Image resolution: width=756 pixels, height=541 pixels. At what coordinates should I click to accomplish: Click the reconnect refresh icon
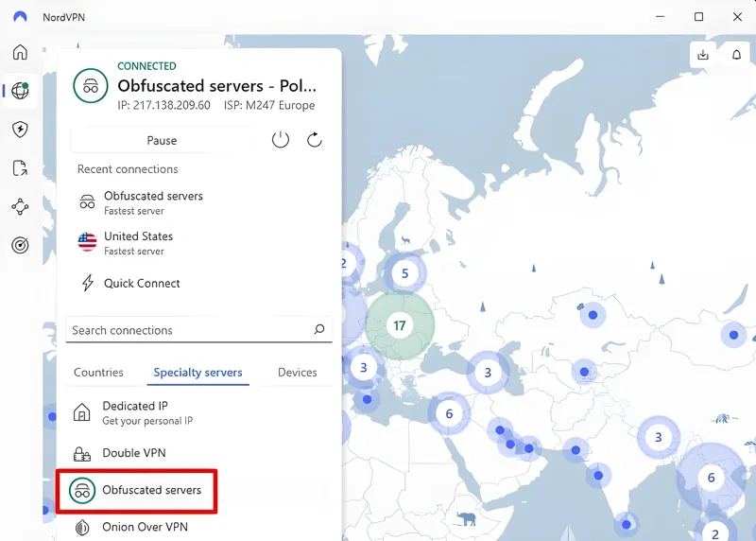point(315,140)
